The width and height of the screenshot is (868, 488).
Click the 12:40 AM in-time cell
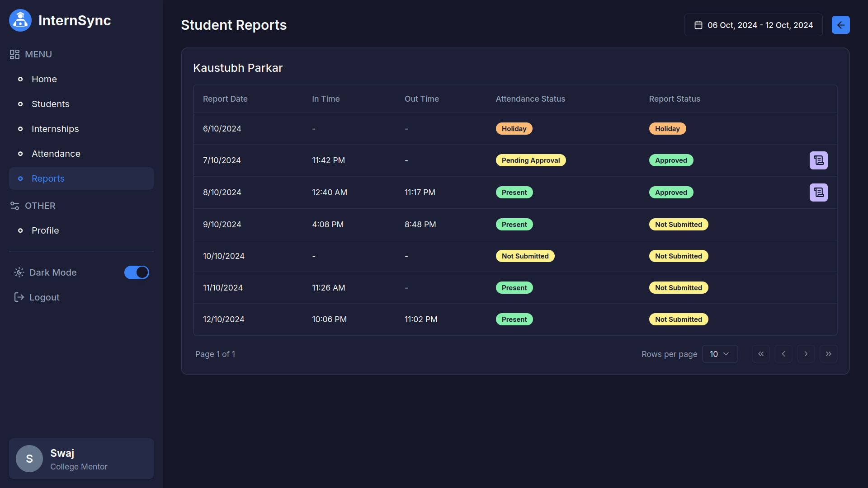(x=330, y=192)
